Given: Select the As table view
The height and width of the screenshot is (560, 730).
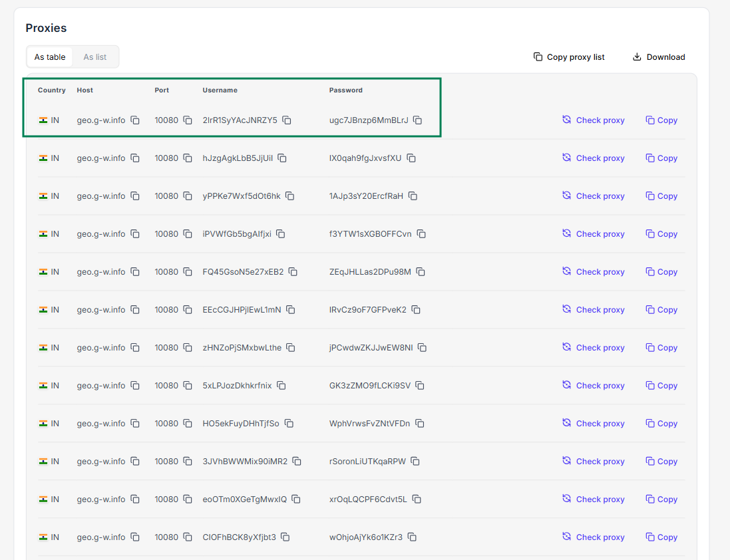Looking at the screenshot, I should click(x=49, y=57).
